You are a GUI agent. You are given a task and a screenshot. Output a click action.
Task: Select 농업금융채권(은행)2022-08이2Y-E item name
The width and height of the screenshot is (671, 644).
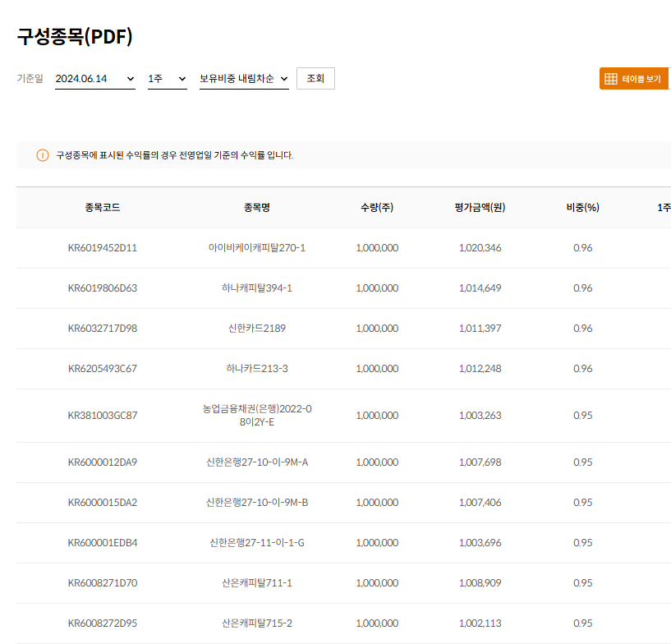[x=257, y=416]
